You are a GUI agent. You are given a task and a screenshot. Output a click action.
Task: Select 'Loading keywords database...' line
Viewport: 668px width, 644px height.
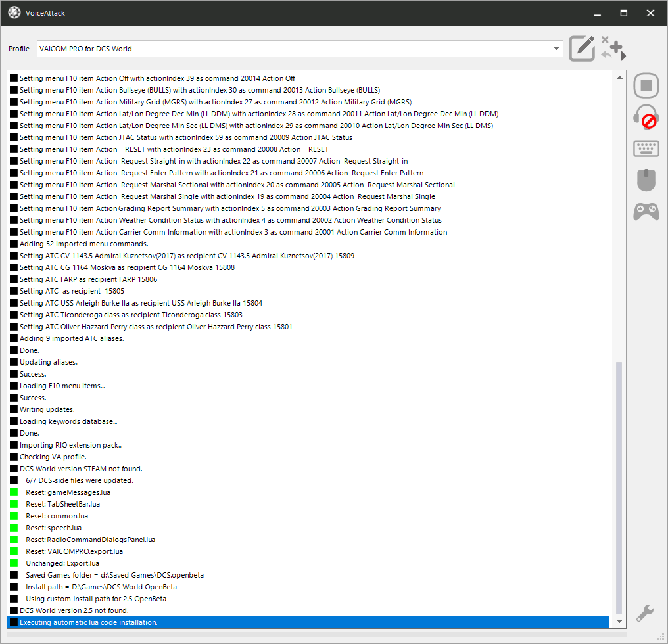[x=308, y=421]
